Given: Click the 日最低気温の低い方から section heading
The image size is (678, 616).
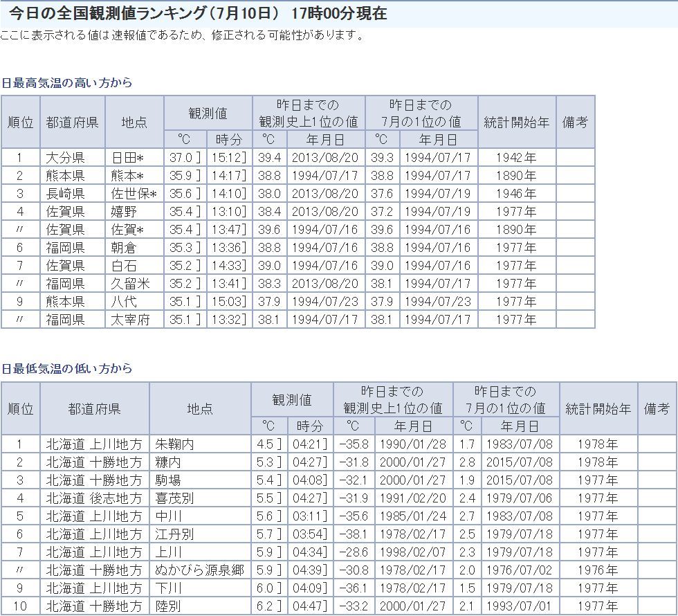Looking at the screenshot, I should tap(66, 369).
